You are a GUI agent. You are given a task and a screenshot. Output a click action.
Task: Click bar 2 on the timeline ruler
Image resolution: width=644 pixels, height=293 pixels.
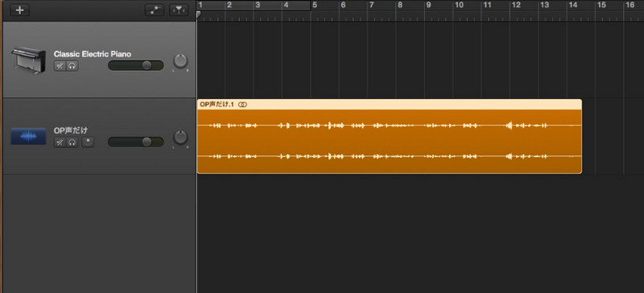(229, 6)
